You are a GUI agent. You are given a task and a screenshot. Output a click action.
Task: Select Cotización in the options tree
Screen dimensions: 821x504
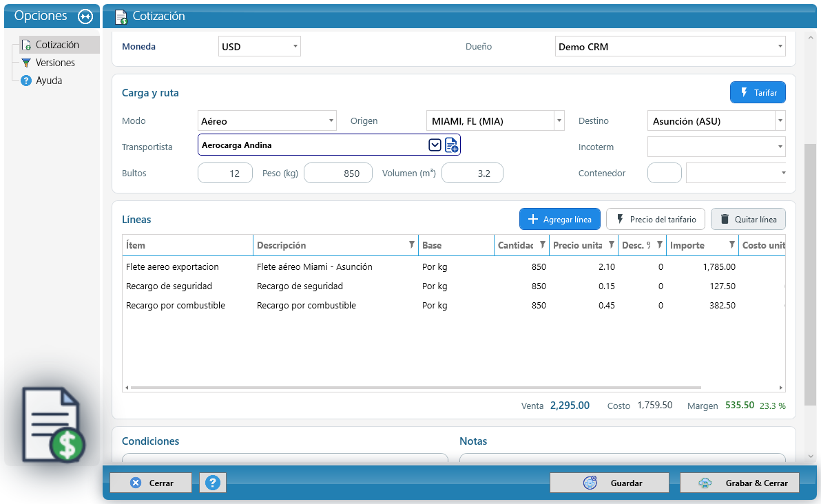coord(58,45)
